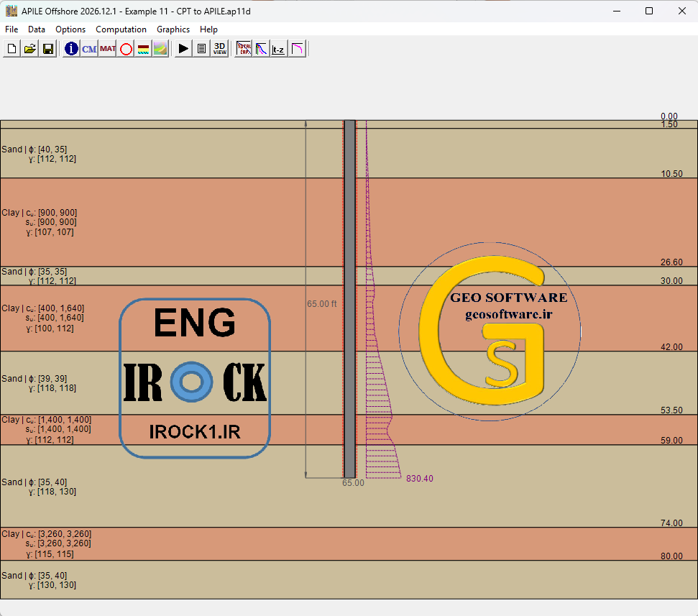Maximize the APILE Offshore window

[649, 11]
